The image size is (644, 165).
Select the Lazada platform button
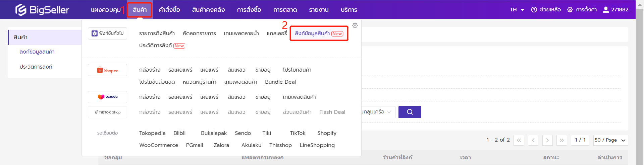(x=107, y=97)
